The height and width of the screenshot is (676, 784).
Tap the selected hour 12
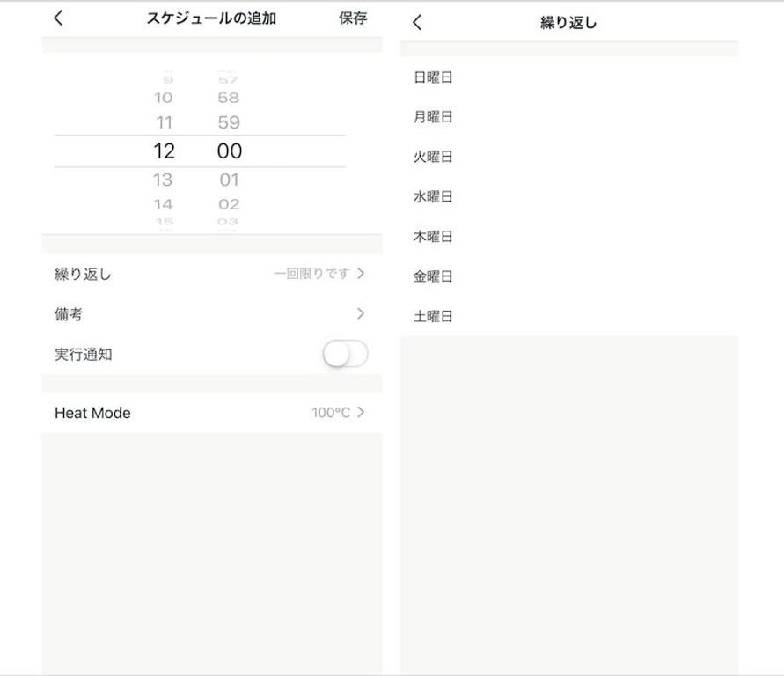[x=163, y=151]
